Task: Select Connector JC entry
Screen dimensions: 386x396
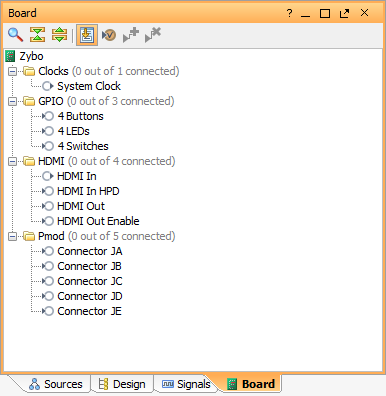Action: click(90, 281)
